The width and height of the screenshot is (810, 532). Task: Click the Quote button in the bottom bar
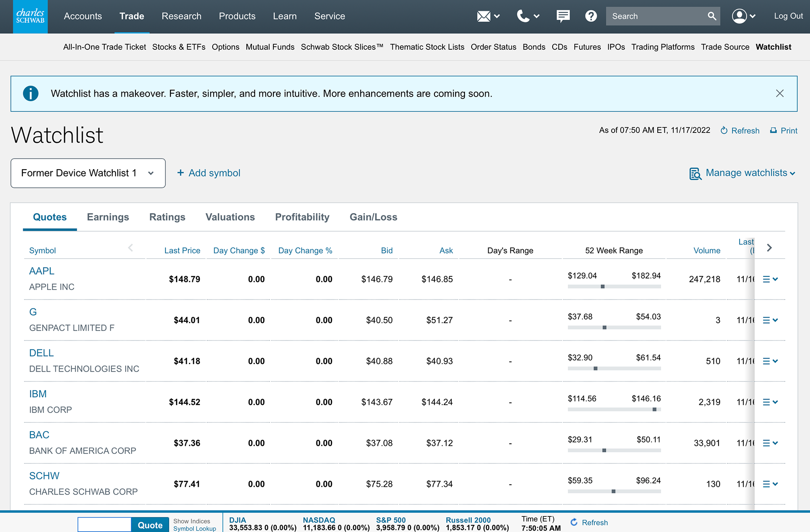coord(150,525)
